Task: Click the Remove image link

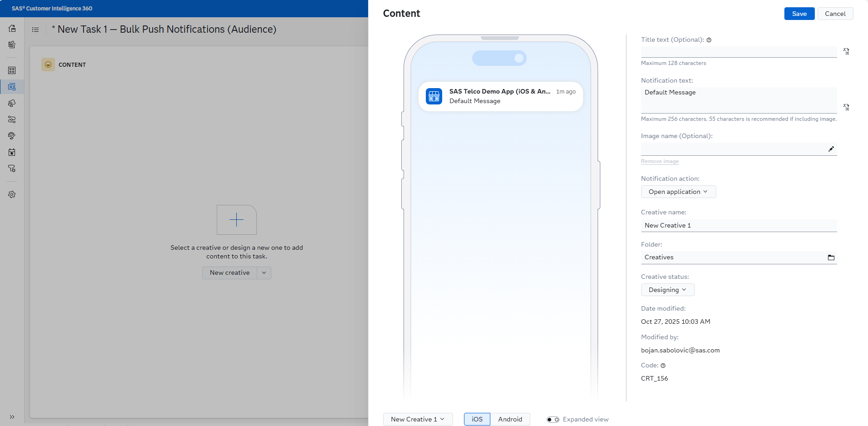Action: pyautogui.click(x=659, y=161)
